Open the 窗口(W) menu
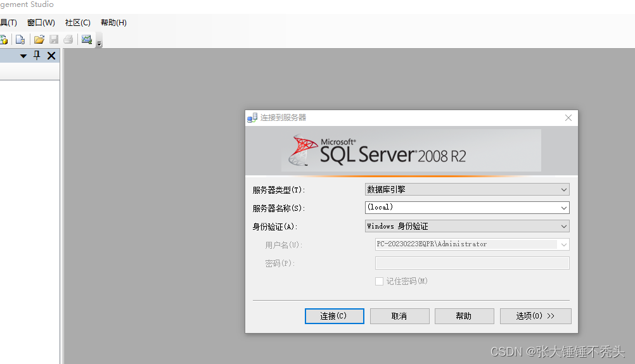Viewport: 635px width, 364px height. click(41, 23)
